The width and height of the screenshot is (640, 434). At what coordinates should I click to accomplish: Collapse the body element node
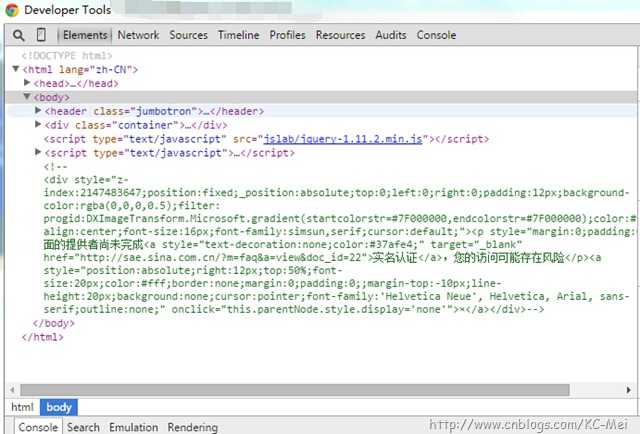click(x=27, y=96)
